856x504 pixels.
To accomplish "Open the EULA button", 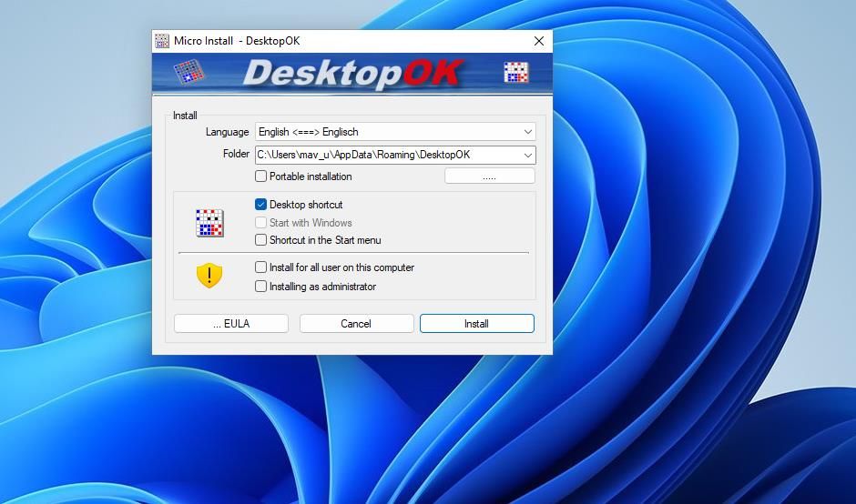I will (x=231, y=324).
